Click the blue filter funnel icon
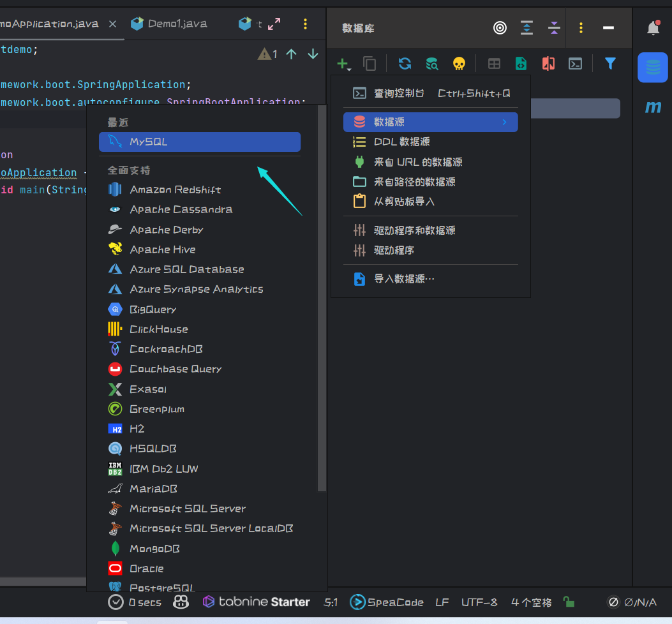The height and width of the screenshot is (624, 672). click(610, 63)
